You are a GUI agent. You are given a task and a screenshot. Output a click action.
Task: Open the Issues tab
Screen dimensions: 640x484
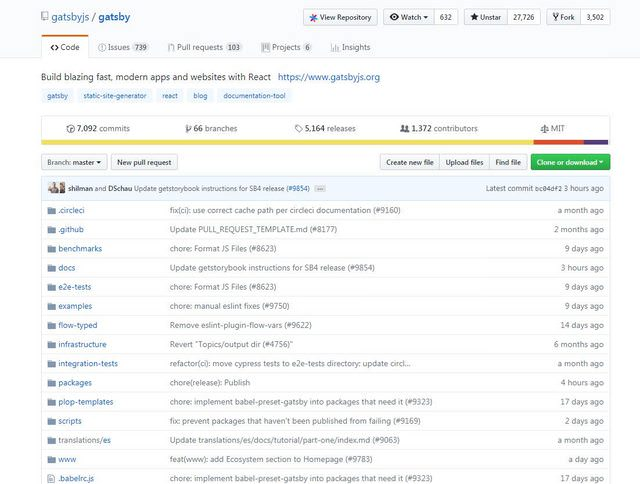click(x=123, y=47)
